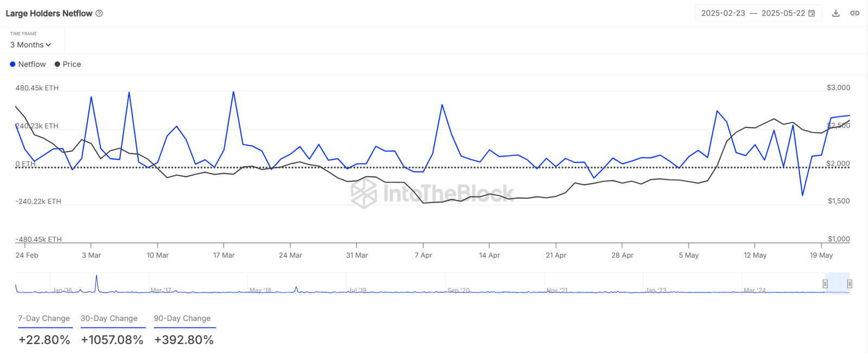Open the 3 Months time frame dropdown
The height and width of the screenshot is (353, 868).
[x=30, y=45]
